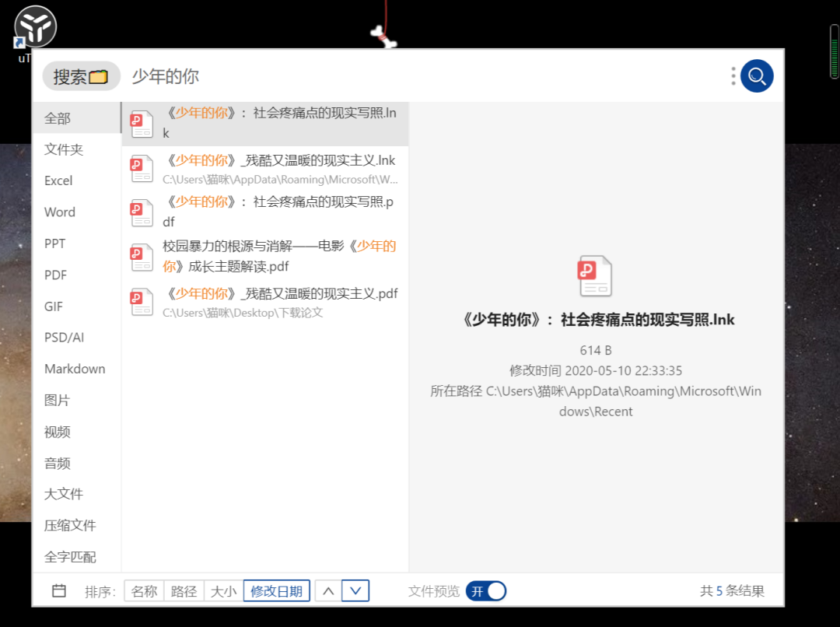
Task: Select result 残酷又温暖的现实主义.pdf
Action: [x=265, y=303]
